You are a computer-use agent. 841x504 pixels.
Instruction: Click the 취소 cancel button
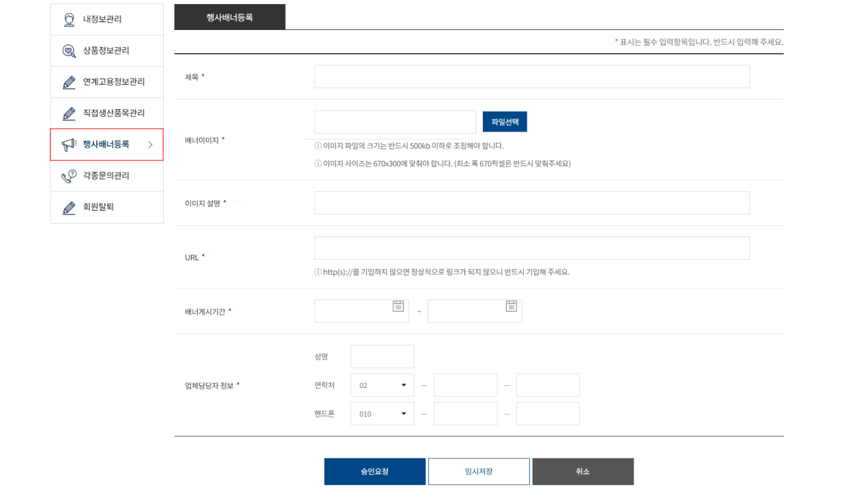click(x=582, y=471)
